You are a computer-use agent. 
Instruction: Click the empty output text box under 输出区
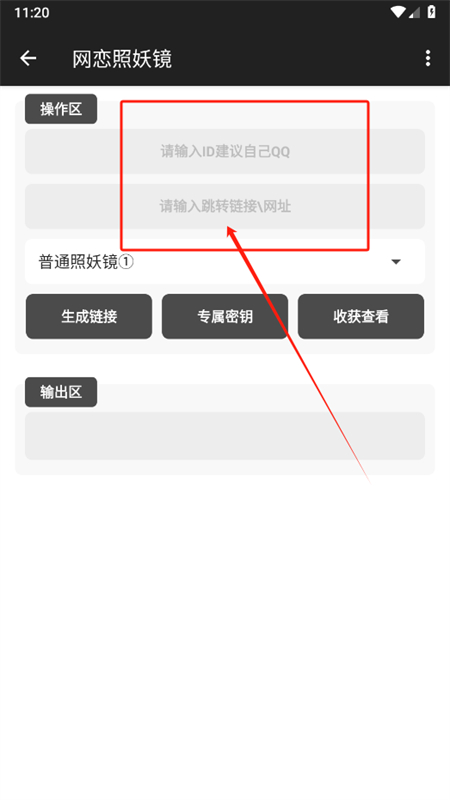click(x=225, y=436)
